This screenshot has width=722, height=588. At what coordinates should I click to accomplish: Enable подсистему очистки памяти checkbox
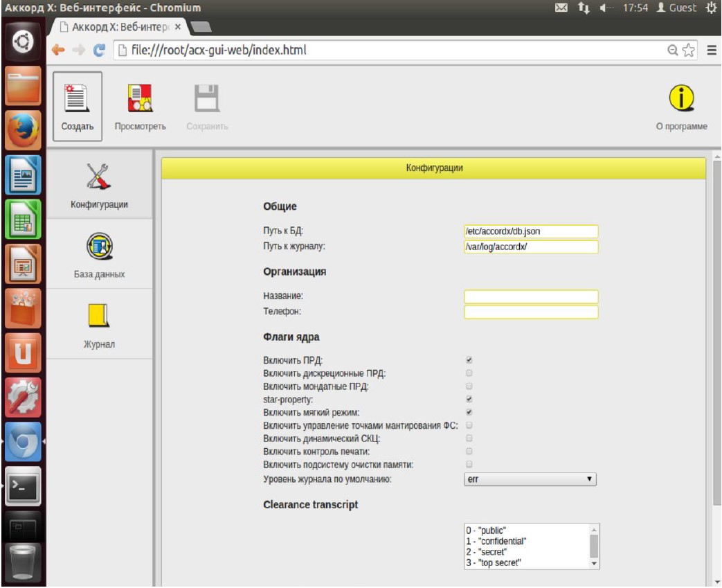point(469,464)
